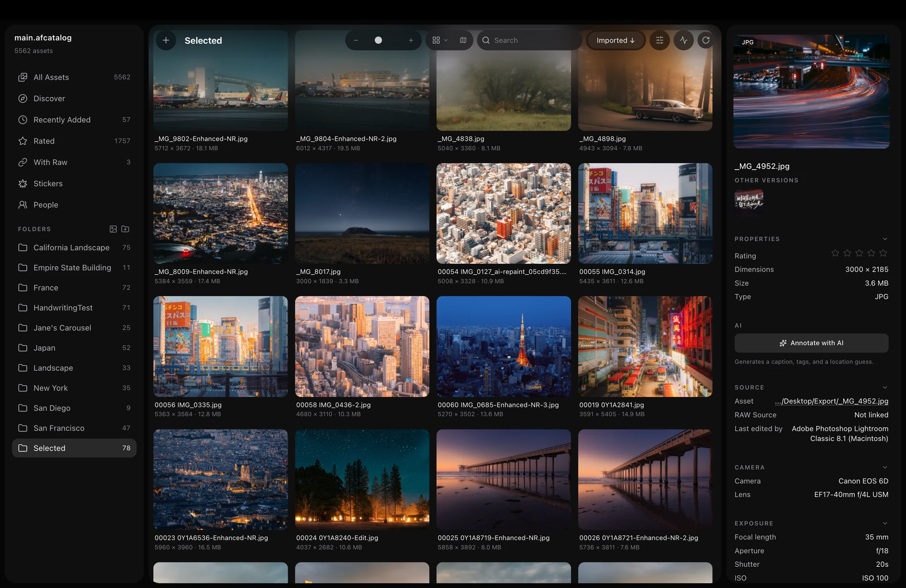Open Jane's Carousel folder

74,328
